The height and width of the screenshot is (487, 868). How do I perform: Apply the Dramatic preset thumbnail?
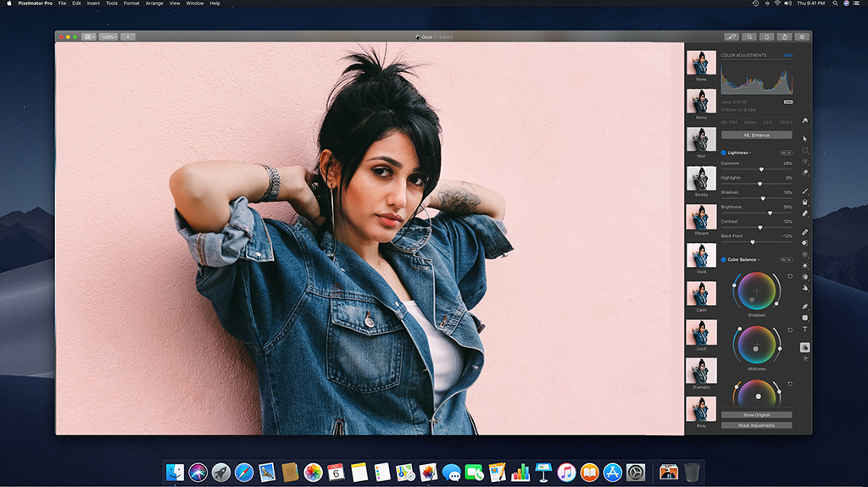[701, 371]
